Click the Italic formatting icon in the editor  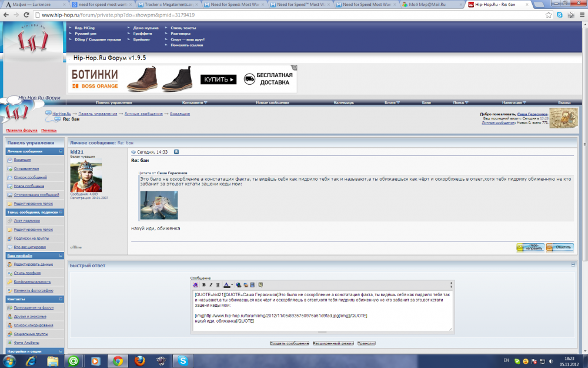click(x=211, y=285)
